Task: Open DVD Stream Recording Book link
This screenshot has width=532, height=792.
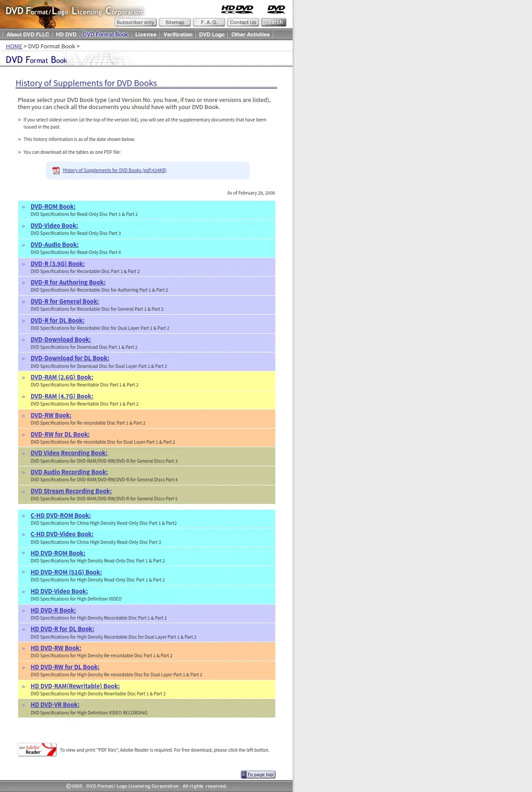Action: tap(71, 491)
